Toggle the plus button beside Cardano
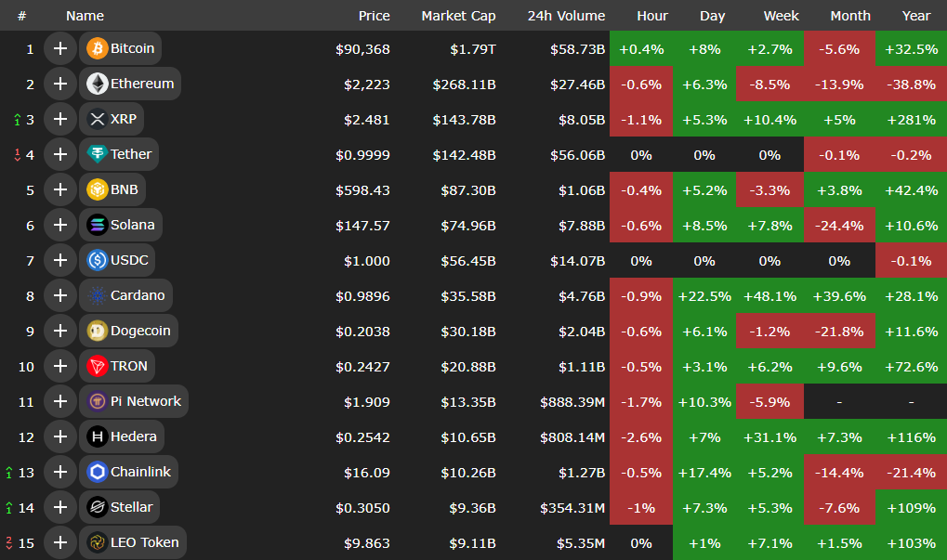Image resolution: width=947 pixels, height=560 pixels. pyautogui.click(x=60, y=295)
